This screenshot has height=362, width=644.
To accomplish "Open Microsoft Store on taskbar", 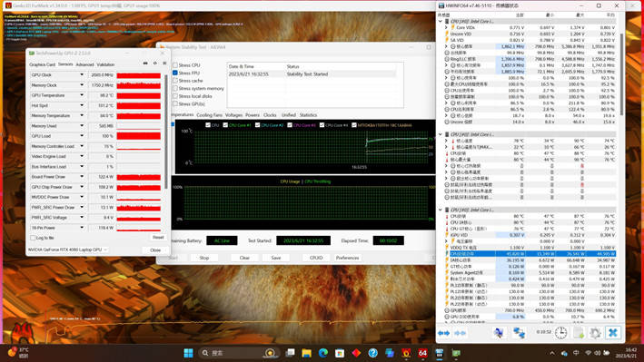I will [340, 353].
